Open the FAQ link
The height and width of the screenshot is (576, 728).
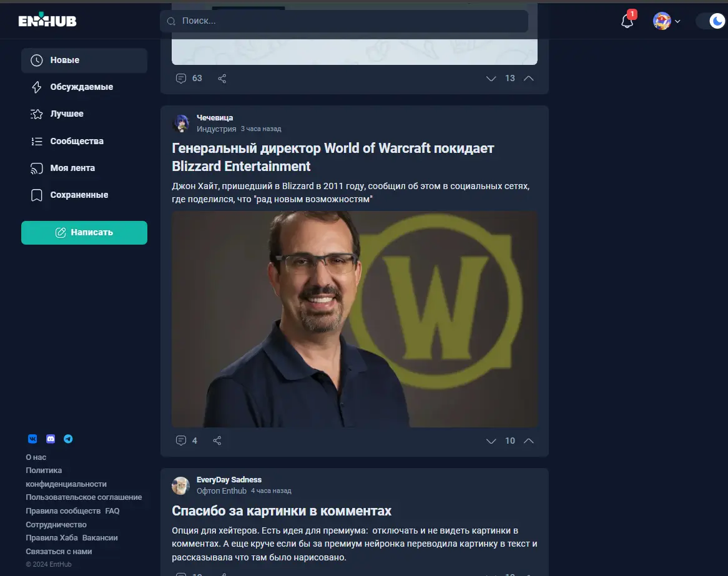coord(112,511)
